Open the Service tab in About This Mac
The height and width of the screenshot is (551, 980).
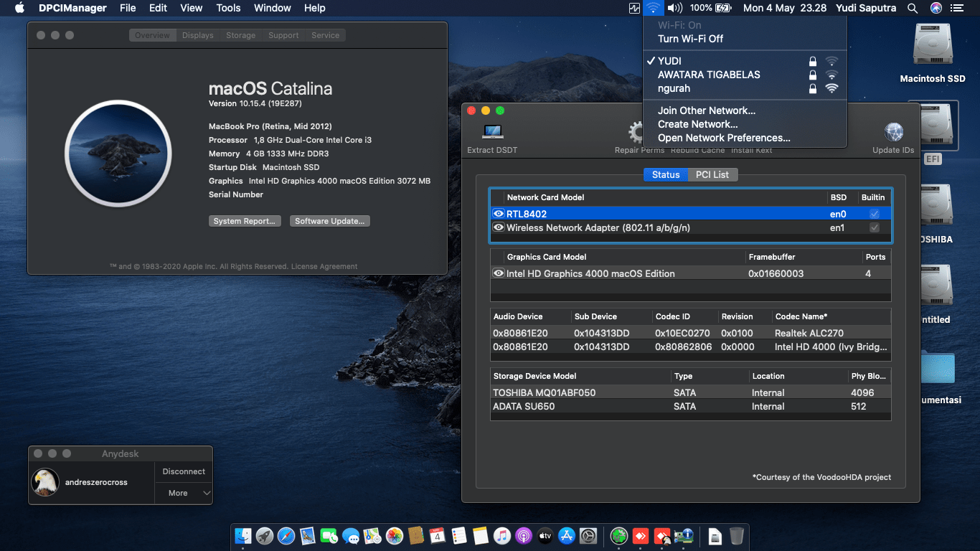click(x=325, y=35)
